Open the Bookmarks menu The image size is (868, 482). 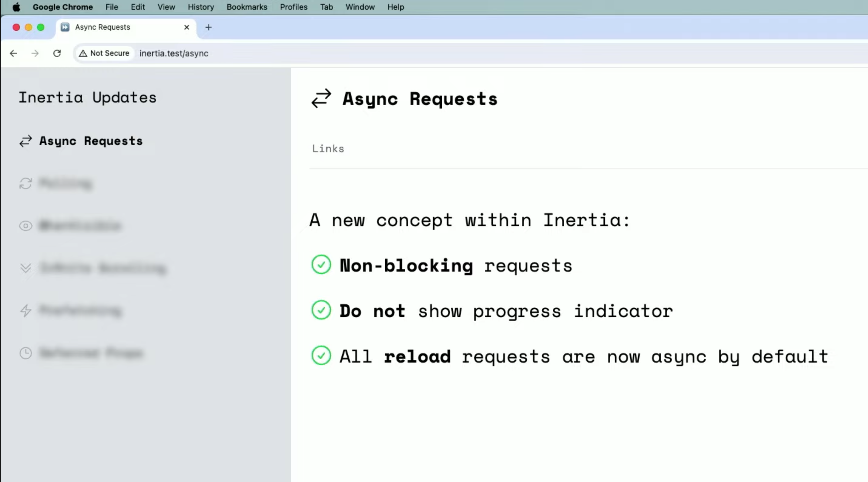247,7
